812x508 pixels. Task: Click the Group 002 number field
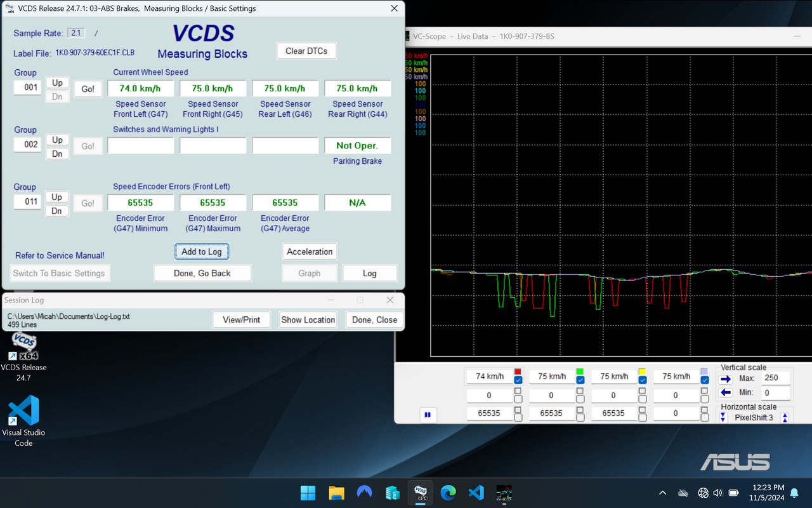(28, 145)
